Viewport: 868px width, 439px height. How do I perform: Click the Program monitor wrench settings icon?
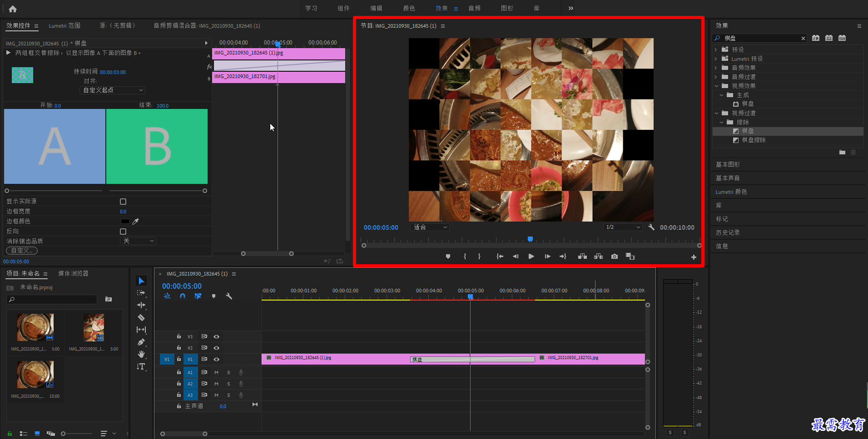point(651,227)
